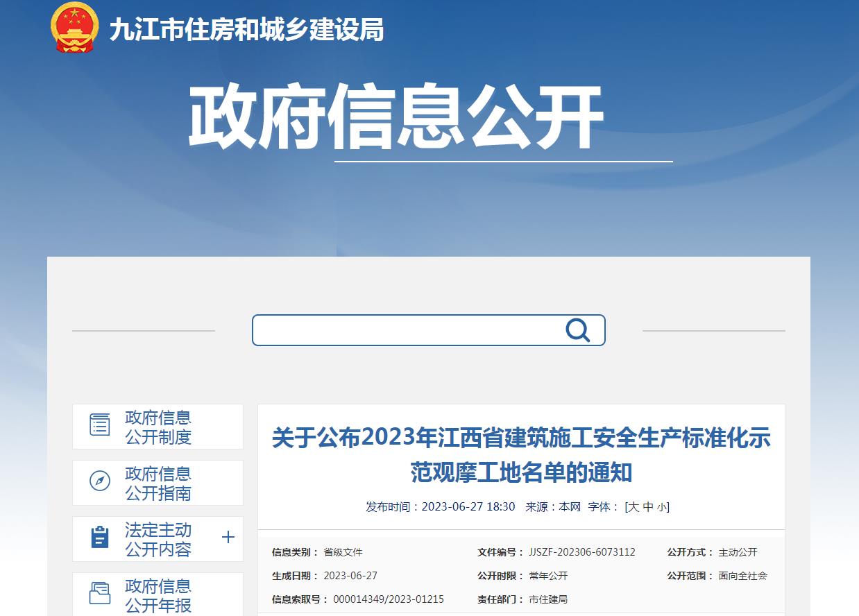
Task: Click the document list icon beside 政府信息公开制度
Action: point(100,425)
